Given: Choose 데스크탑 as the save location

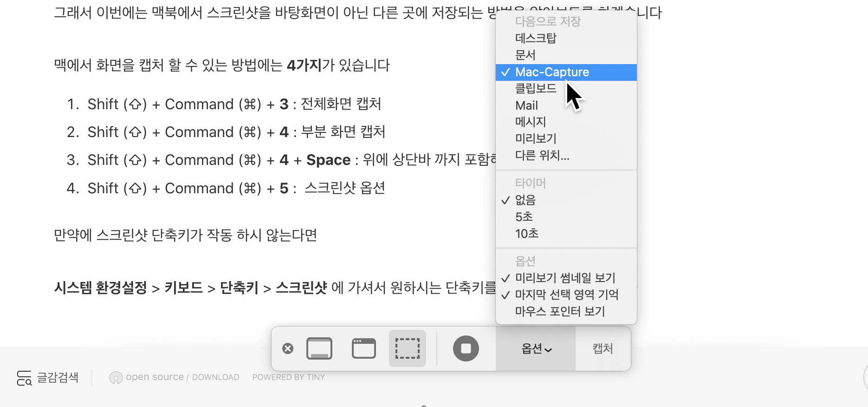Looking at the screenshot, I should point(566,39).
